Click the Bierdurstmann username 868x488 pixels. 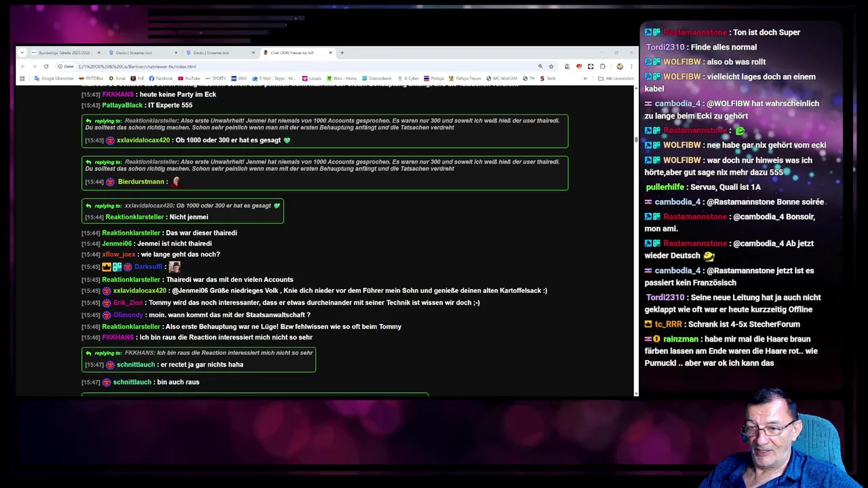point(141,182)
